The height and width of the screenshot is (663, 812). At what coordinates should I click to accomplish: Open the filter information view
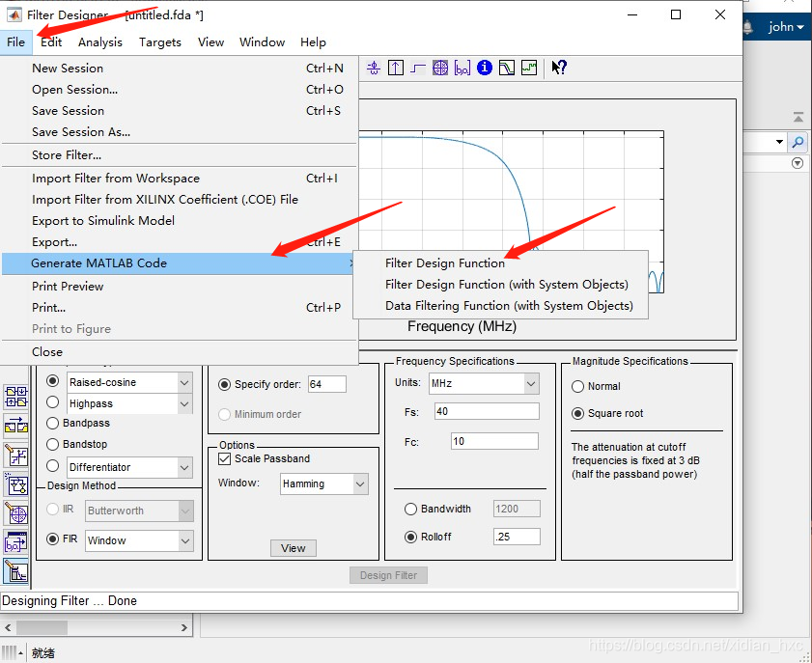click(485, 68)
